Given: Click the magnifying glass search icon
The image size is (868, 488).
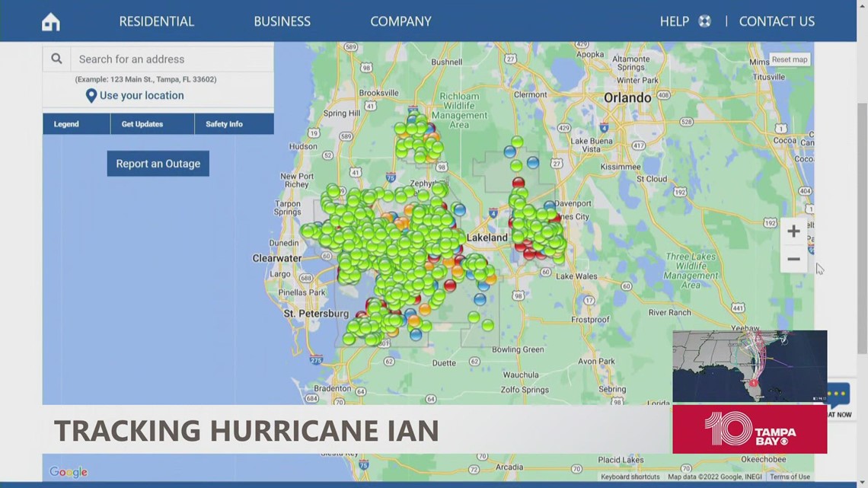Looking at the screenshot, I should tap(56, 58).
